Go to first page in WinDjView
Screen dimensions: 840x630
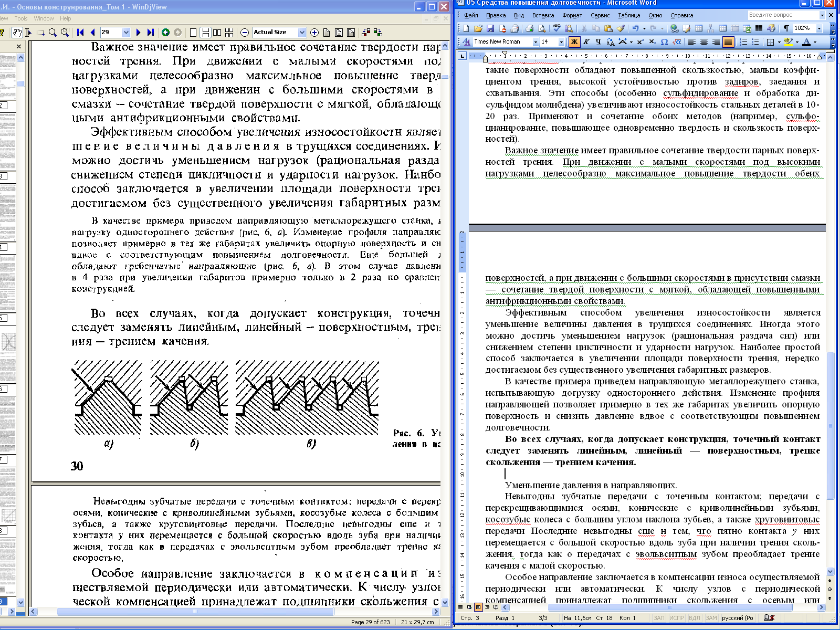pyautogui.click(x=80, y=33)
